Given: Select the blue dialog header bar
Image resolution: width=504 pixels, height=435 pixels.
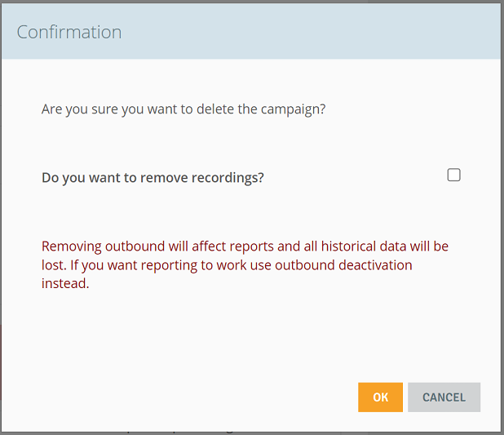Looking at the screenshot, I should pyautogui.click(x=251, y=31).
